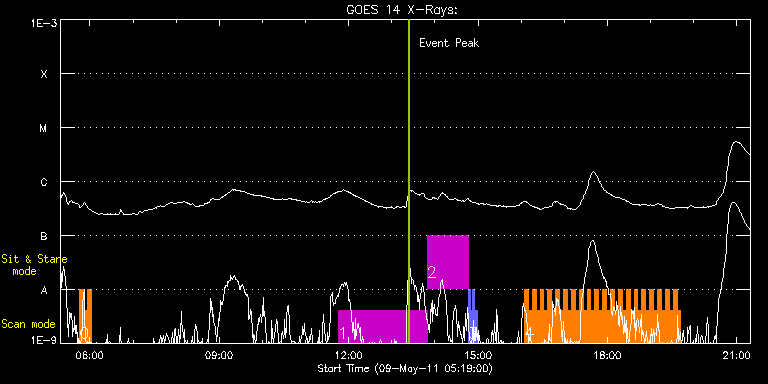768x384 pixels.
Task: Select the magenta observation block numbered 2
Action: [448, 262]
